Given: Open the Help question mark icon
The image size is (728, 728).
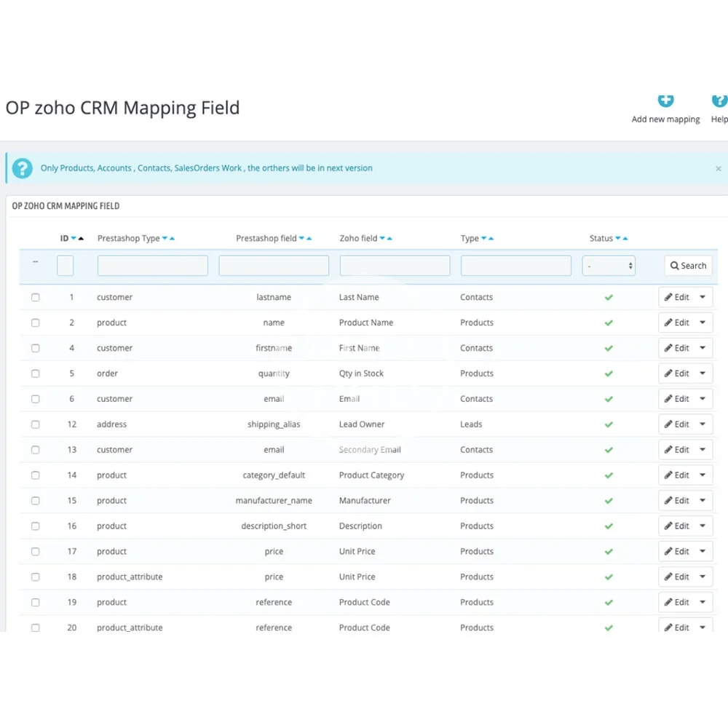Looking at the screenshot, I should click(719, 100).
